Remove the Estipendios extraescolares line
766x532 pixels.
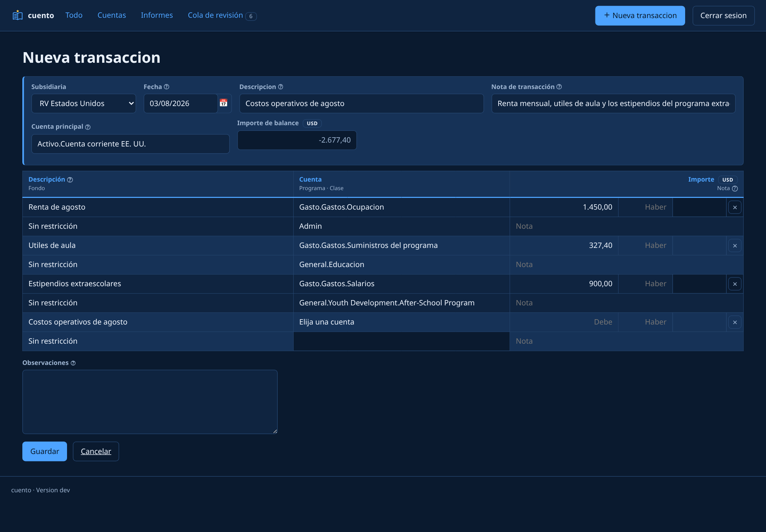(735, 284)
